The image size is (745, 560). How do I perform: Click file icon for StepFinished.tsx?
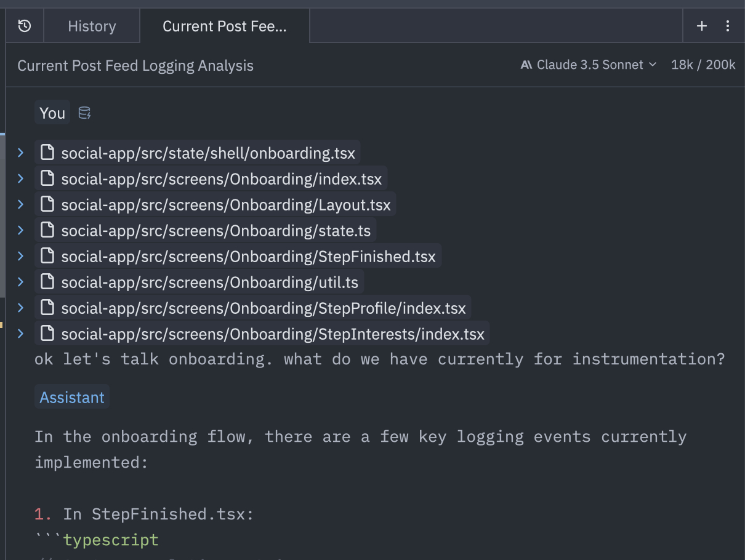click(x=47, y=256)
